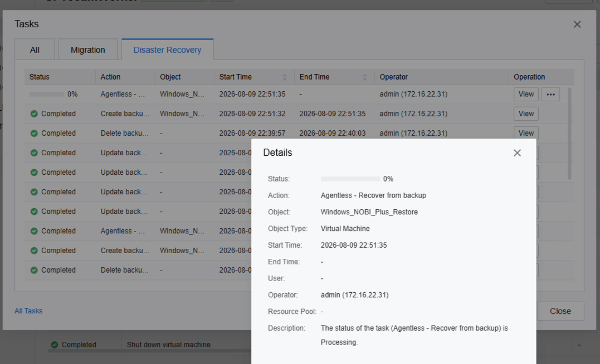View the Delete backup task at 22:39:57

tap(526, 133)
